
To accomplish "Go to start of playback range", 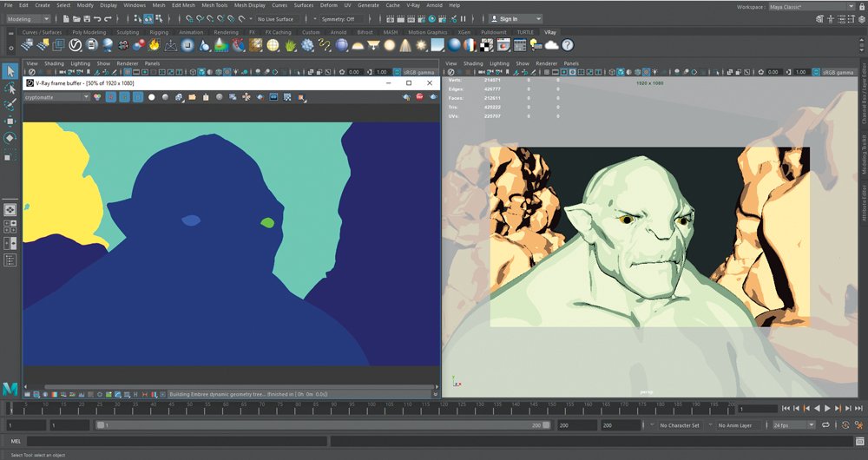I will point(786,409).
